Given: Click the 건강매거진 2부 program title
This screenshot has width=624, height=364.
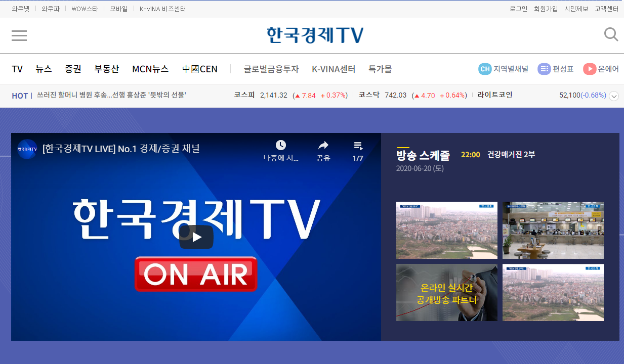Looking at the screenshot, I should (511, 155).
